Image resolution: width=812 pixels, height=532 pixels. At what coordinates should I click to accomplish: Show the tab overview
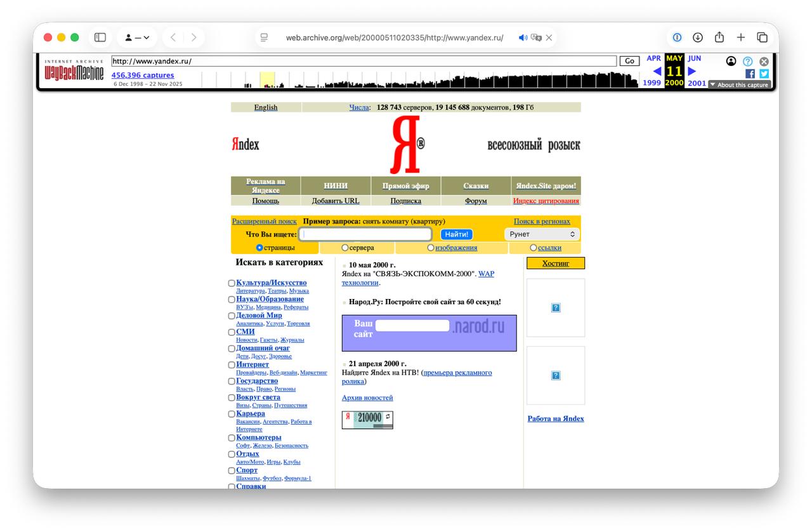point(763,37)
